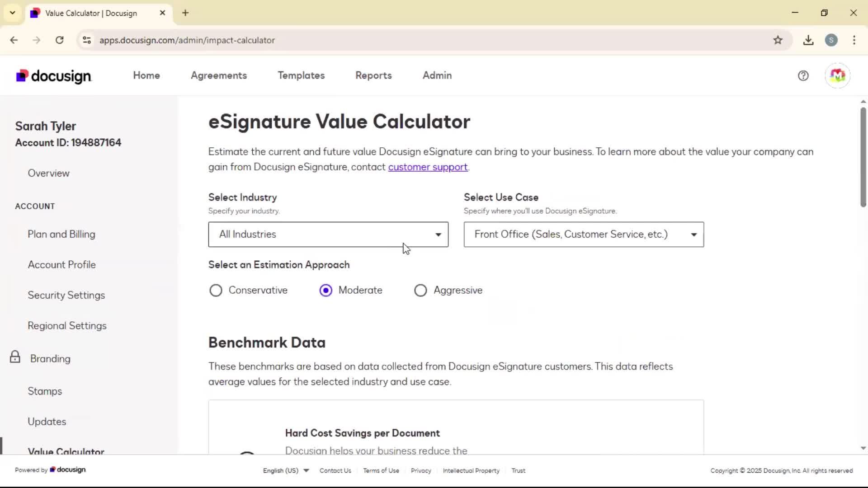Click the Chrome profile S icon
The width and height of the screenshot is (868, 488).
[x=831, y=40]
